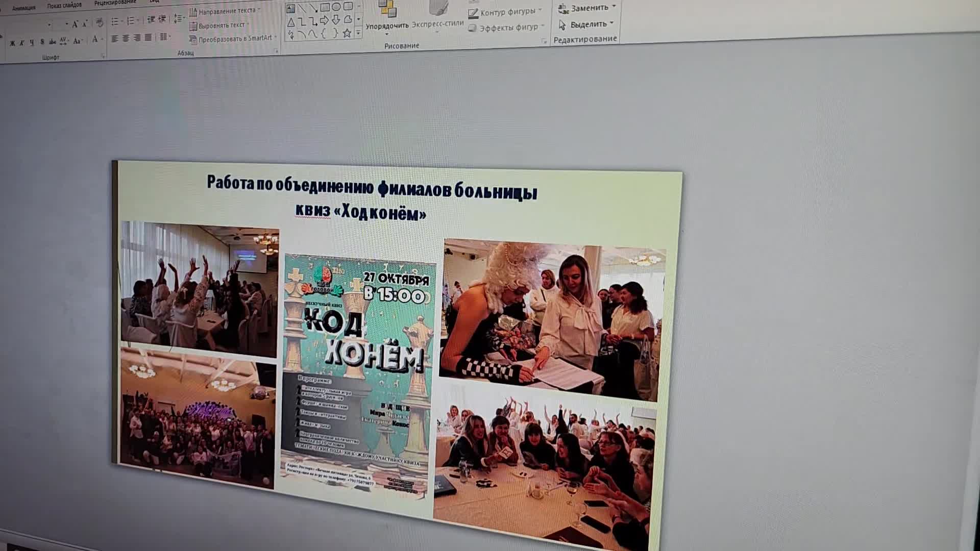
Task: Insert a text box shape
Action: [290, 8]
